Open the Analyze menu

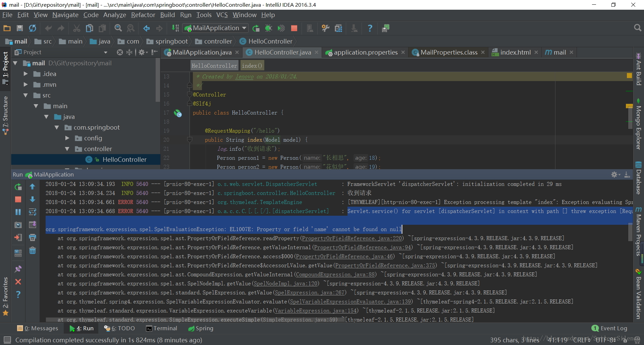click(x=115, y=15)
